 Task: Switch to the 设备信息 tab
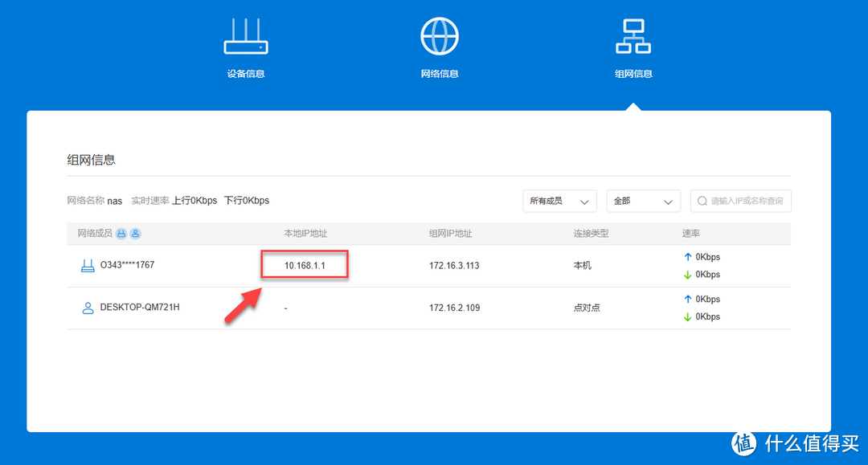coord(245,74)
